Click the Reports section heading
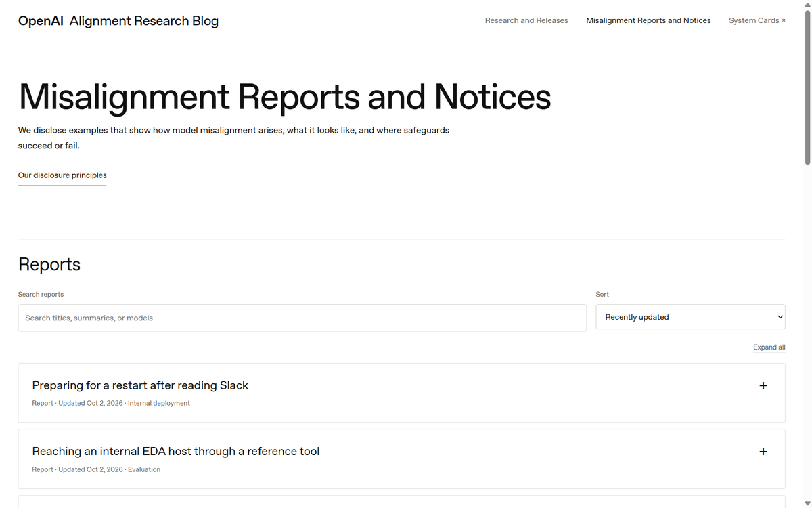Screen dimensions: 812x508 [49, 264]
